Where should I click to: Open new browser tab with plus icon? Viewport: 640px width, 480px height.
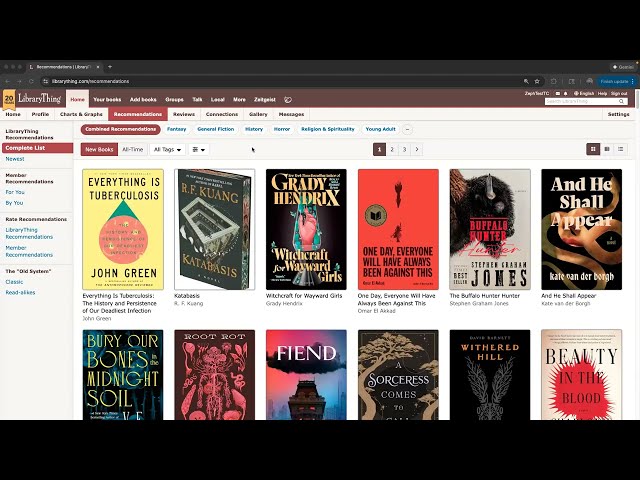tap(110, 67)
